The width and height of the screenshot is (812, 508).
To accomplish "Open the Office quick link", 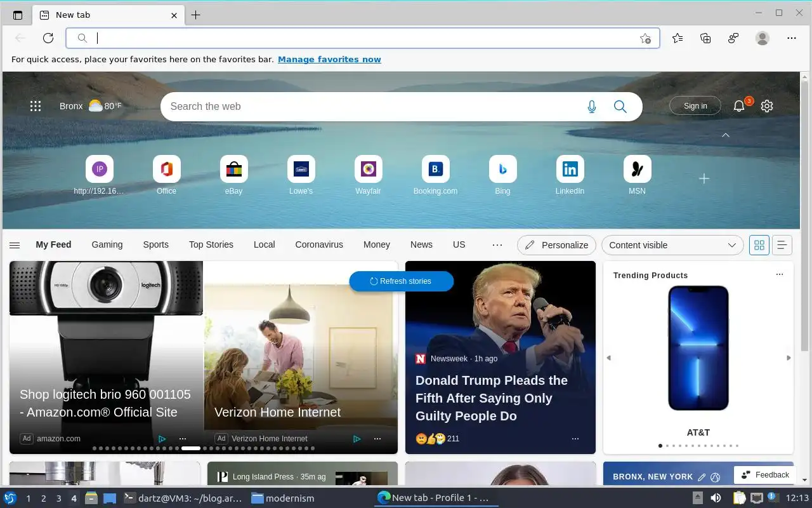I will (x=167, y=175).
